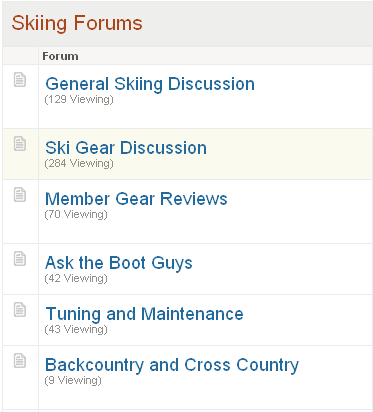Image resolution: width=373 pixels, height=412 pixels.
Task: Click the Ski Gear Discussion status icon
Action: click(x=20, y=144)
